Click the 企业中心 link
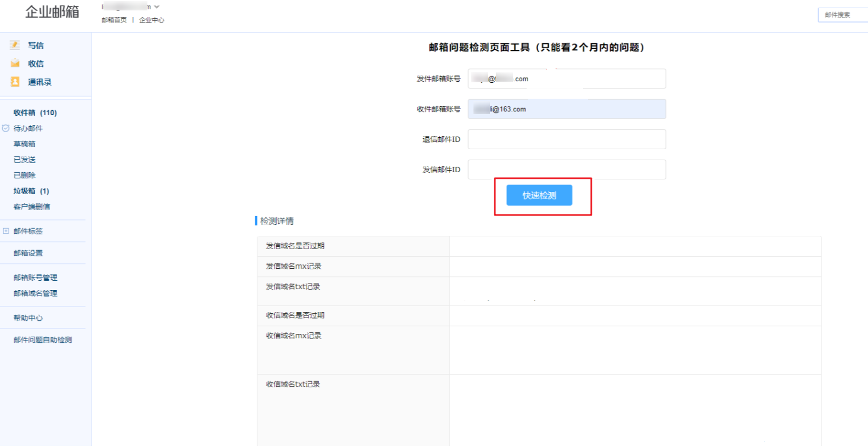 151,20
